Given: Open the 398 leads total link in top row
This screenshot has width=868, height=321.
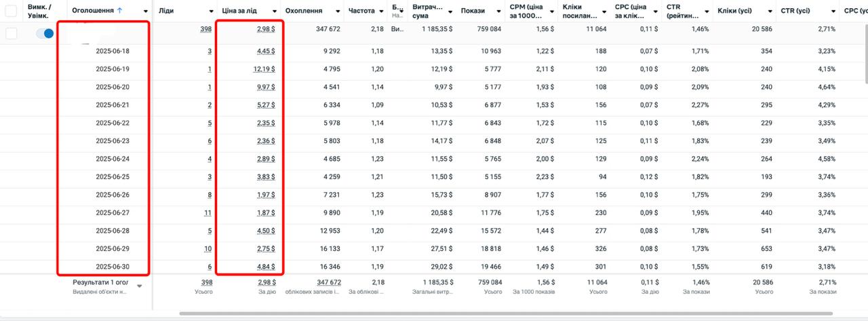Looking at the screenshot, I should (x=206, y=29).
